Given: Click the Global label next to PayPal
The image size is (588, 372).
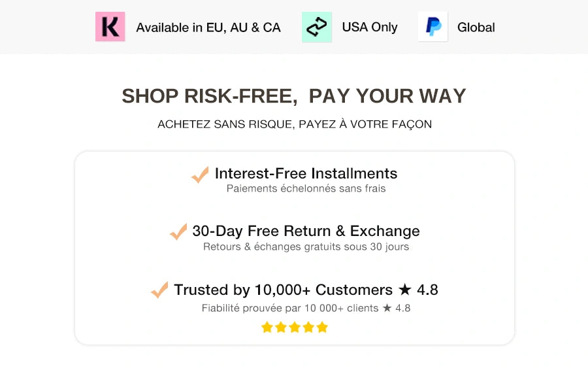Looking at the screenshot, I should coord(476,27).
